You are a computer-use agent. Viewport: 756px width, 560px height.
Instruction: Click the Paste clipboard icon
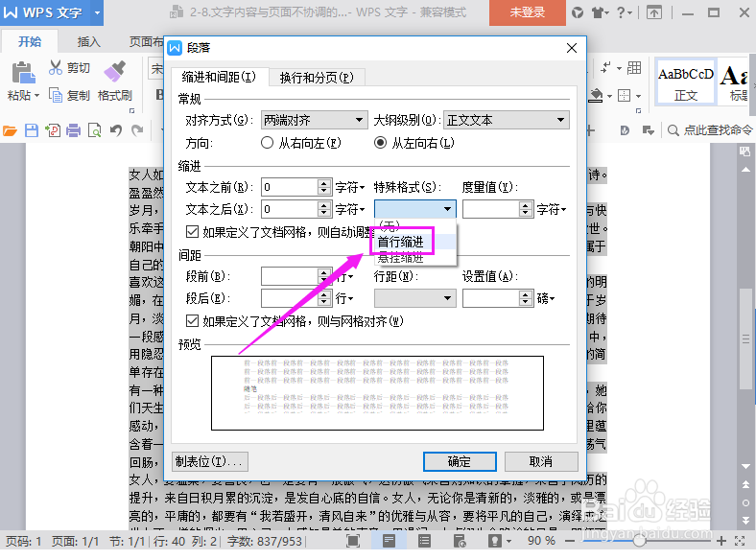point(23,73)
